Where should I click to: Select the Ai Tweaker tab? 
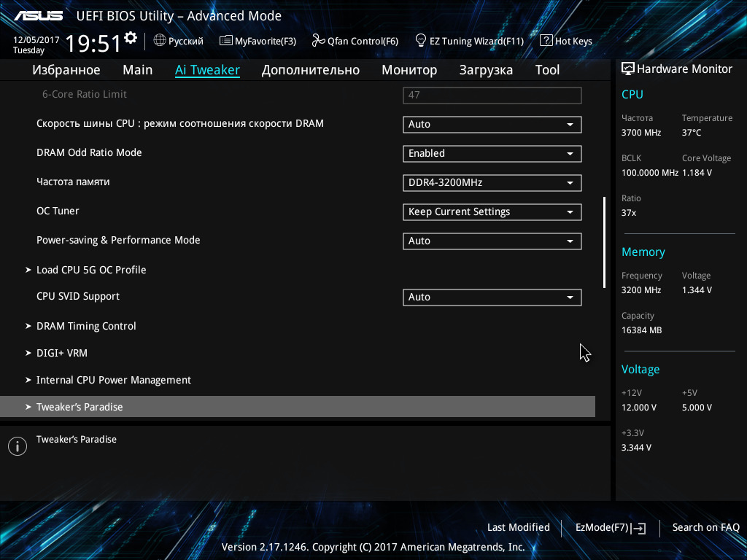pos(207,70)
